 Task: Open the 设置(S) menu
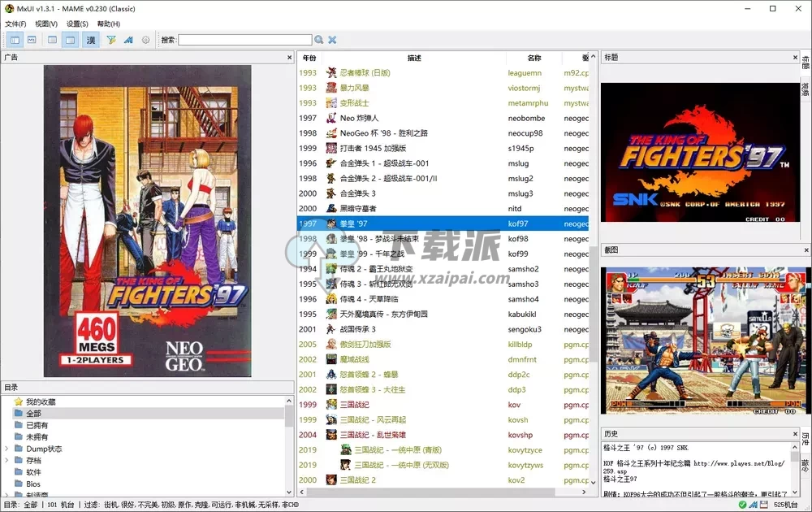click(77, 24)
